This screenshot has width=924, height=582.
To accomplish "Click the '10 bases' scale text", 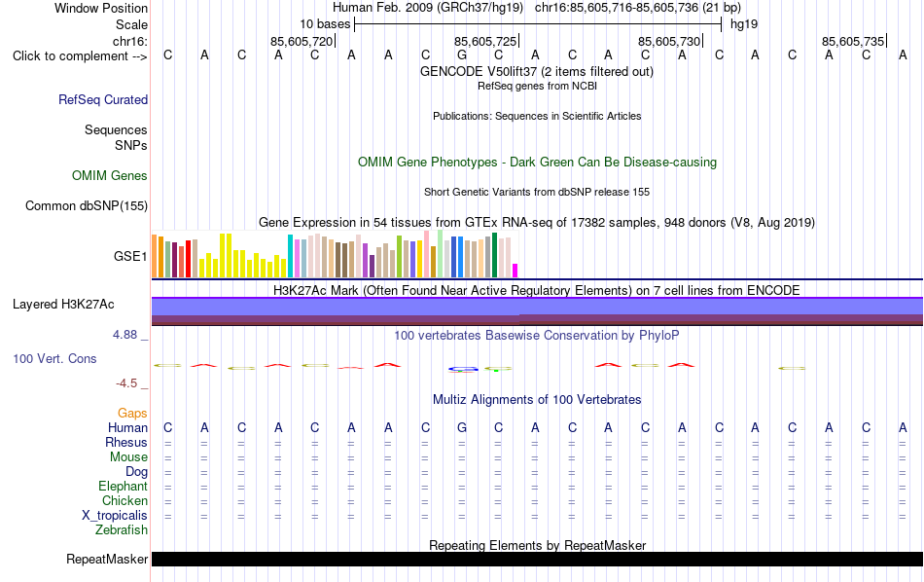I will [325, 24].
